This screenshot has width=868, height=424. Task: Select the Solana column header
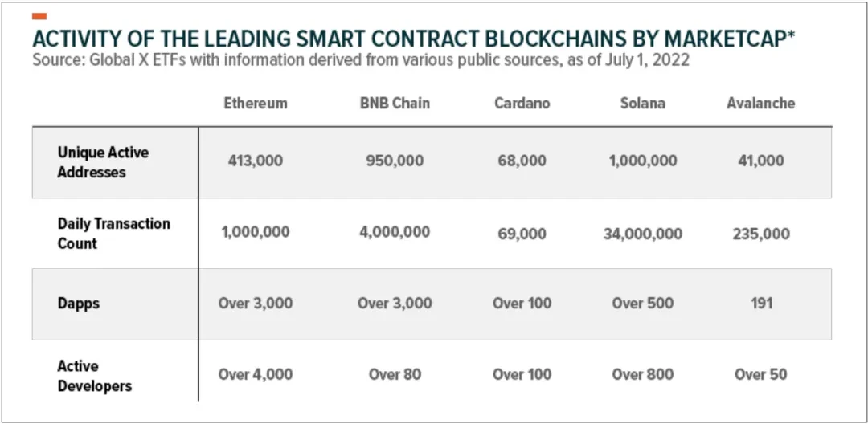642,104
